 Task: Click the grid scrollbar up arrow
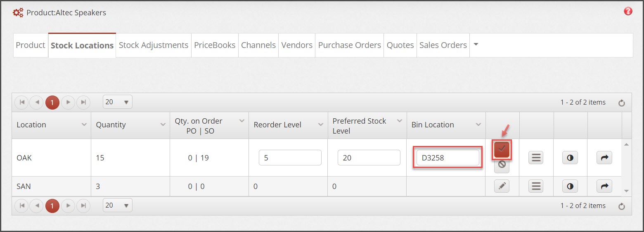click(626, 144)
